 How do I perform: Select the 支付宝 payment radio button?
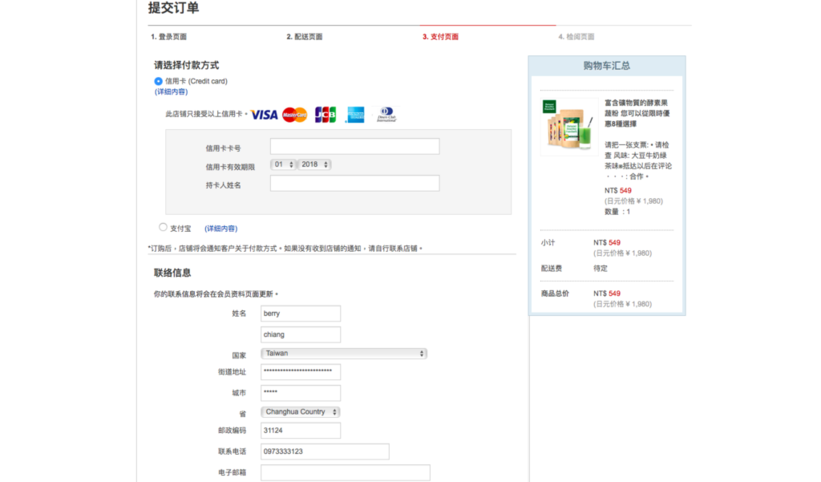[x=163, y=227]
